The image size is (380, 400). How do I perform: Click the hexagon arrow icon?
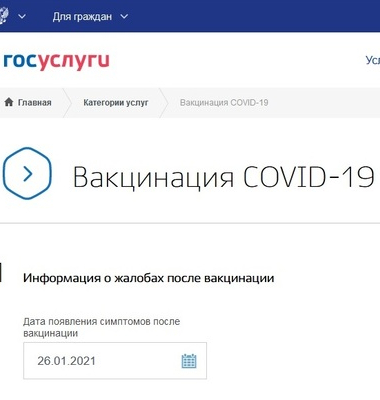click(27, 173)
